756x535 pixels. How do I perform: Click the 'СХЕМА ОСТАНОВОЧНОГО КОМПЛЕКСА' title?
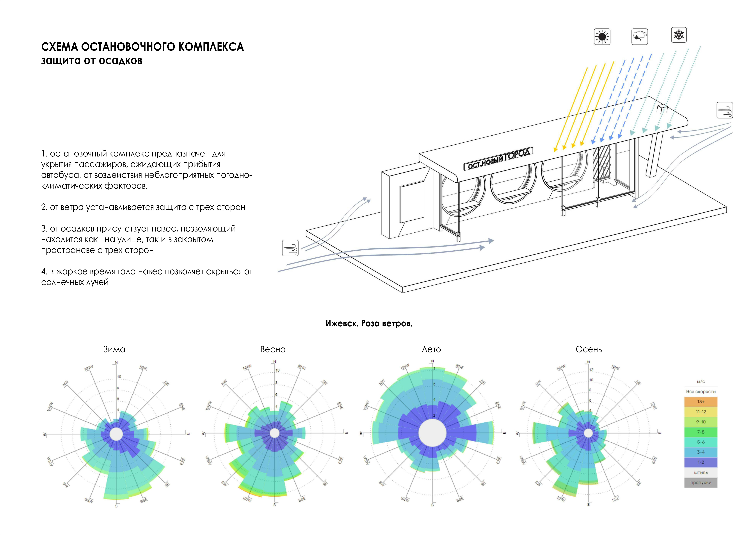tap(143, 47)
